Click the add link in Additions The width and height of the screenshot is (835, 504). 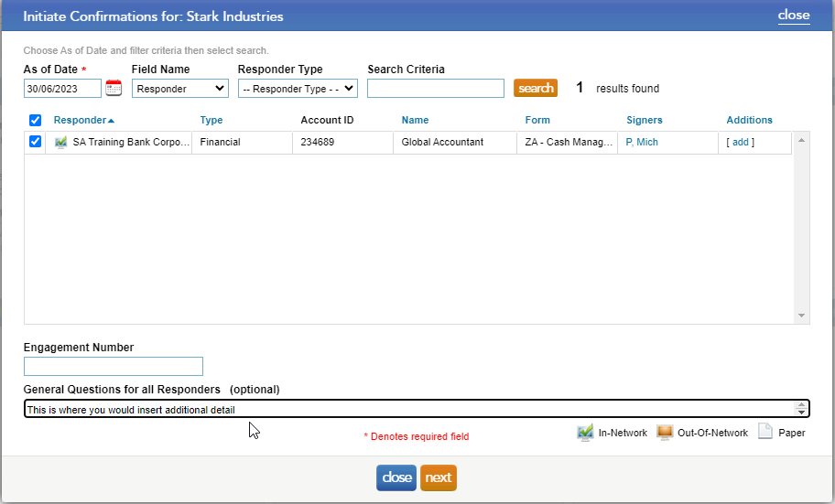(740, 142)
